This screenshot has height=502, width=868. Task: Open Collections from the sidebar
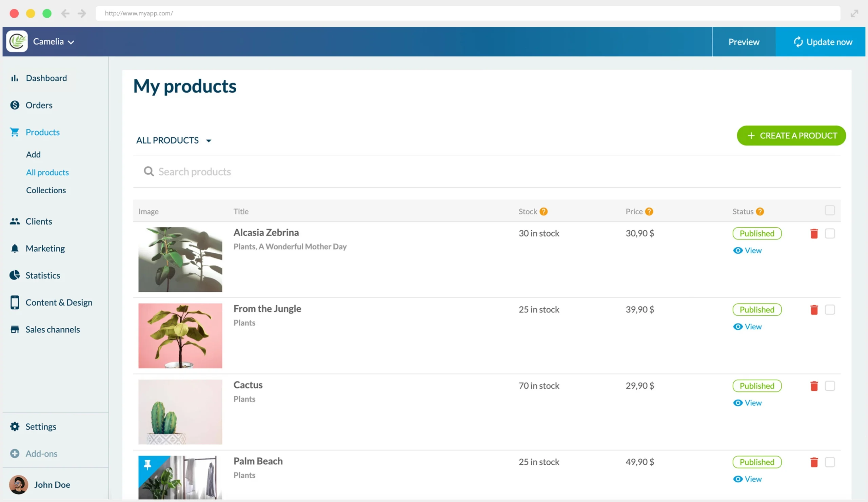pyautogui.click(x=46, y=190)
